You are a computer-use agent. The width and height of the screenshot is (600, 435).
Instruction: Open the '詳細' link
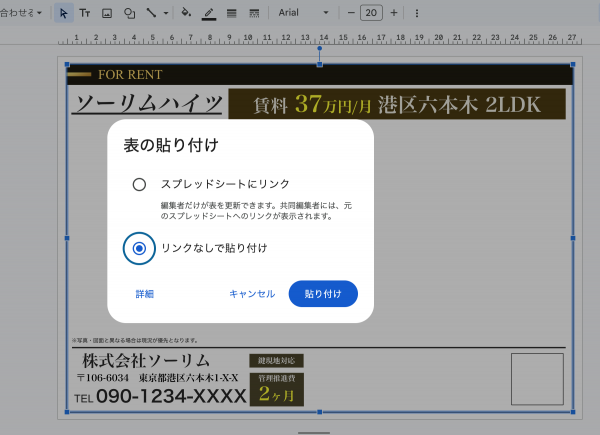(145, 294)
